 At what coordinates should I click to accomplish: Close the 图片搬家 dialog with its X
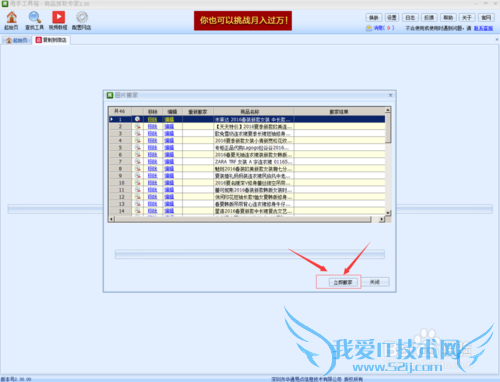(x=390, y=95)
